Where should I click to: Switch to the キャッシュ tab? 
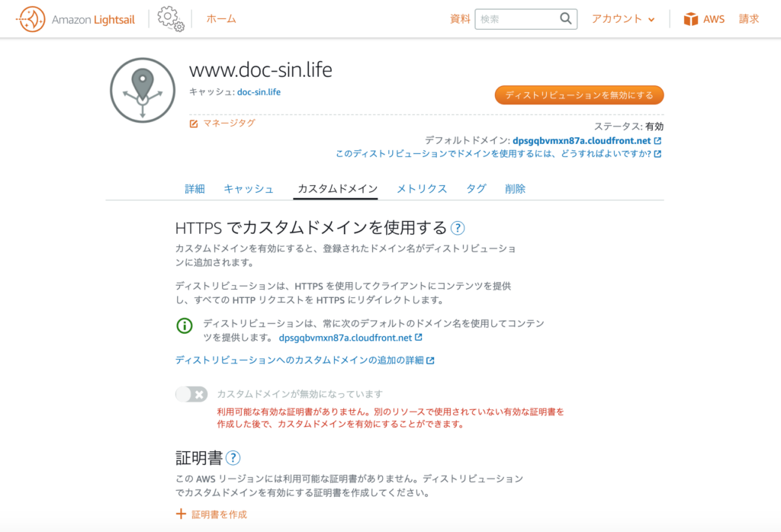(249, 188)
